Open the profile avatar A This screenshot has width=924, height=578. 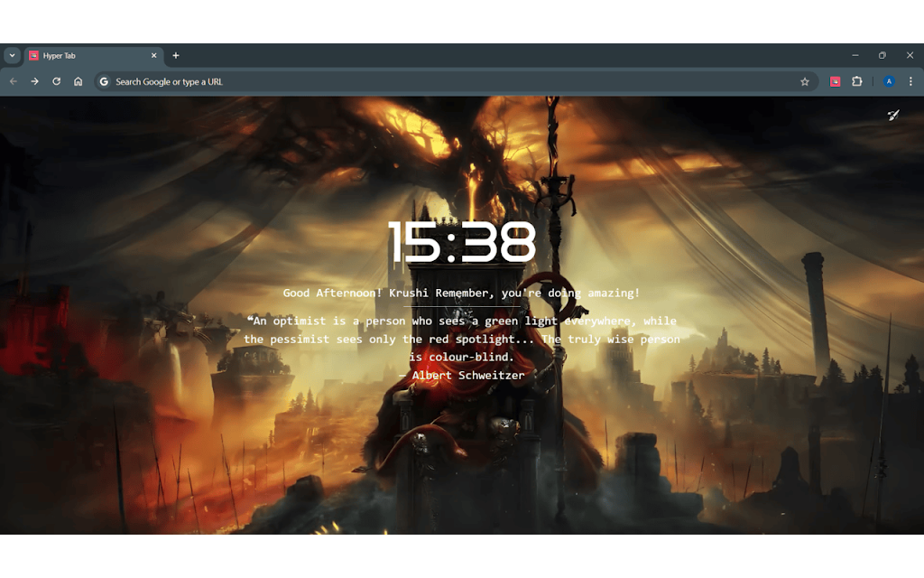pos(889,81)
